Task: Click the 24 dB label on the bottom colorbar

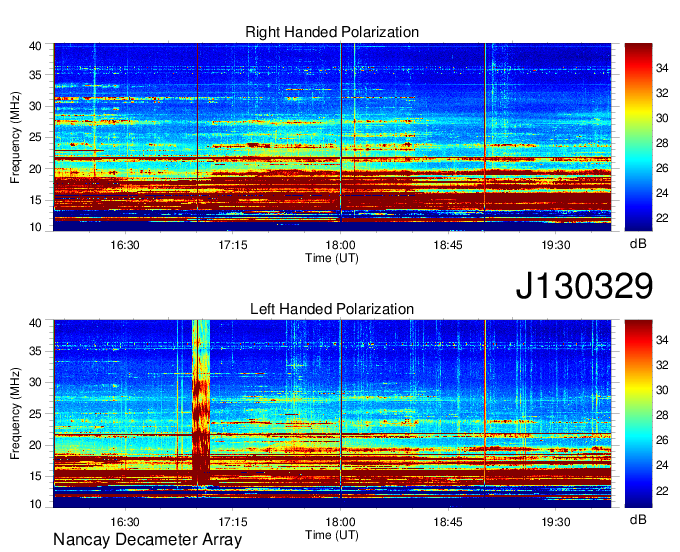Action: 662,465
